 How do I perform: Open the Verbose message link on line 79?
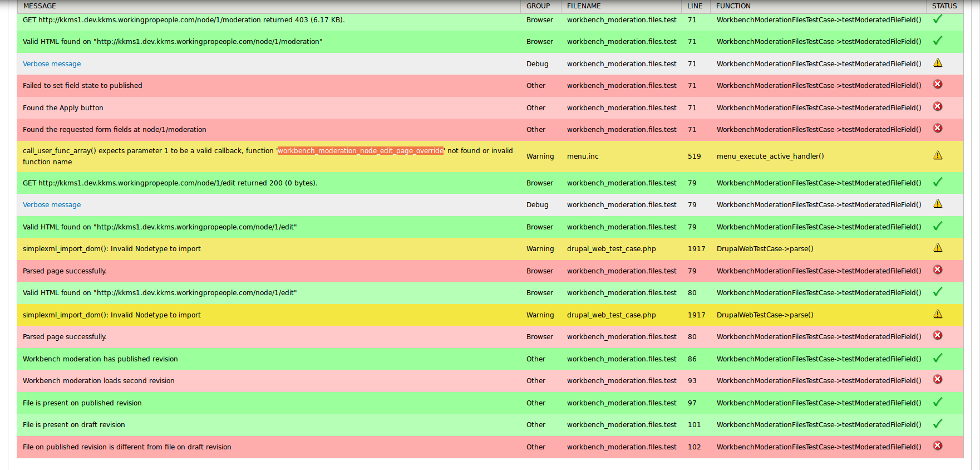[x=52, y=205]
